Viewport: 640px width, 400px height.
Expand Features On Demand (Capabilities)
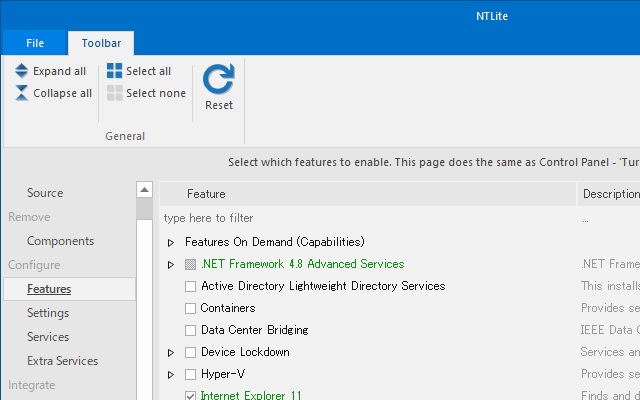click(171, 242)
